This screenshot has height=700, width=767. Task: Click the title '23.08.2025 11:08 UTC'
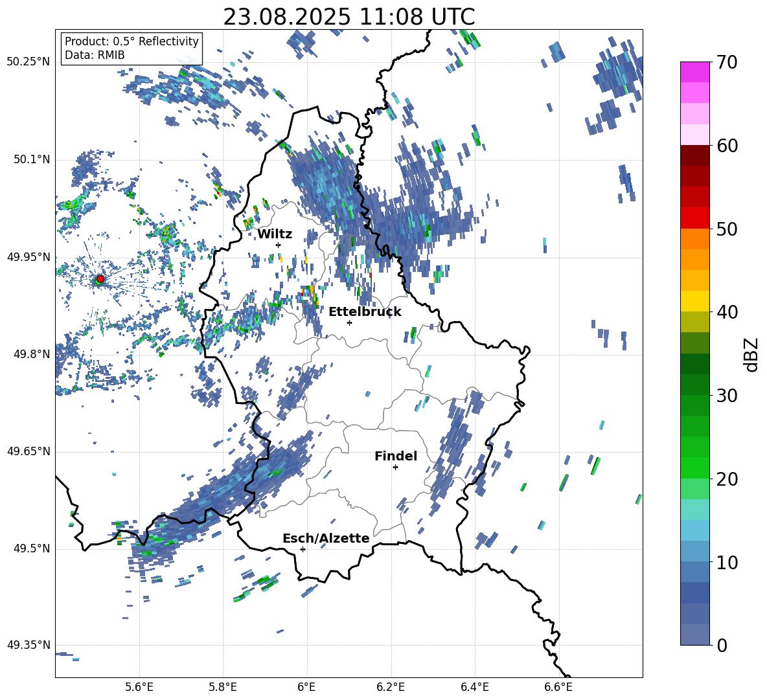pos(349,17)
